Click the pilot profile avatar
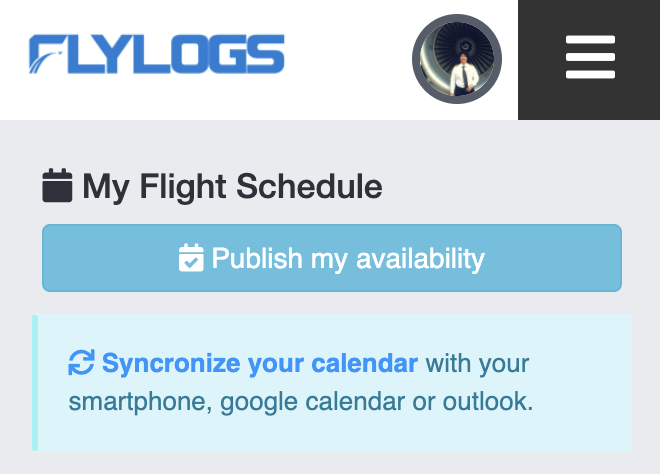Viewport: 660px width, 474px height. pyautogui.click(x=457, y=59)
